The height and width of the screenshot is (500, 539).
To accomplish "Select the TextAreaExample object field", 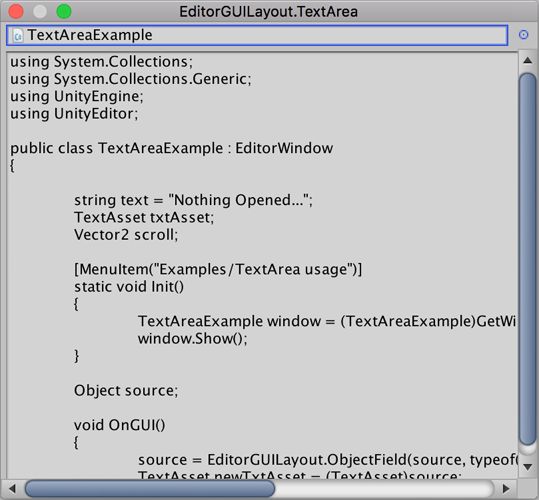I will point(257,35).
